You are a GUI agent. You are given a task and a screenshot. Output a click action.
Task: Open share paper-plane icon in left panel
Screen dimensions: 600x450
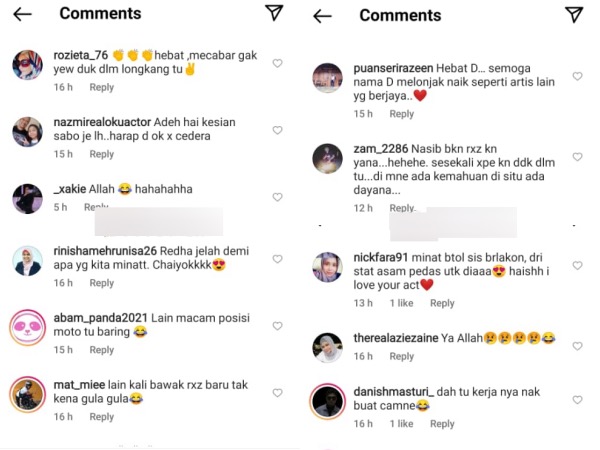(x=274, y=13)
